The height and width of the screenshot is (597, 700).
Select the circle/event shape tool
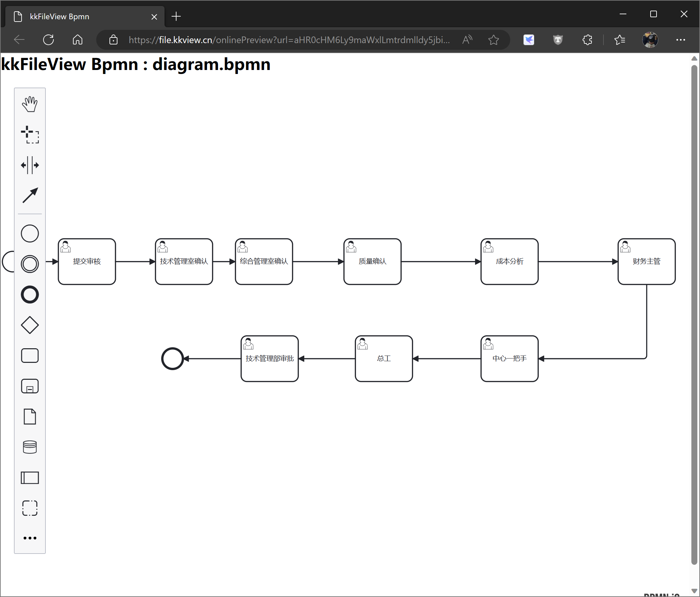(30, 233)
